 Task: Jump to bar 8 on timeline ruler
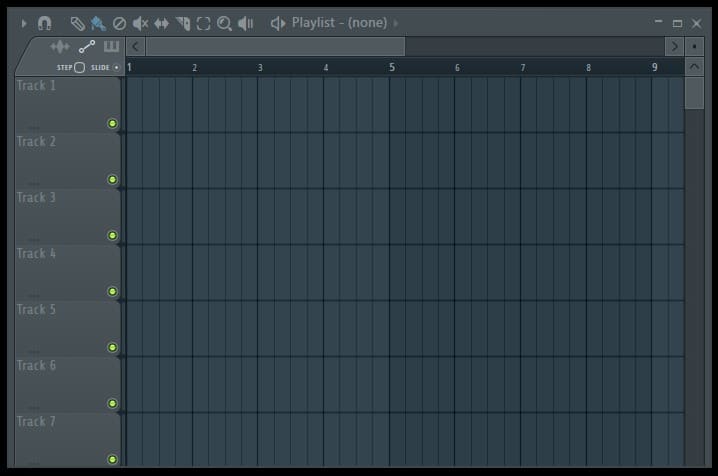point(589,68)
